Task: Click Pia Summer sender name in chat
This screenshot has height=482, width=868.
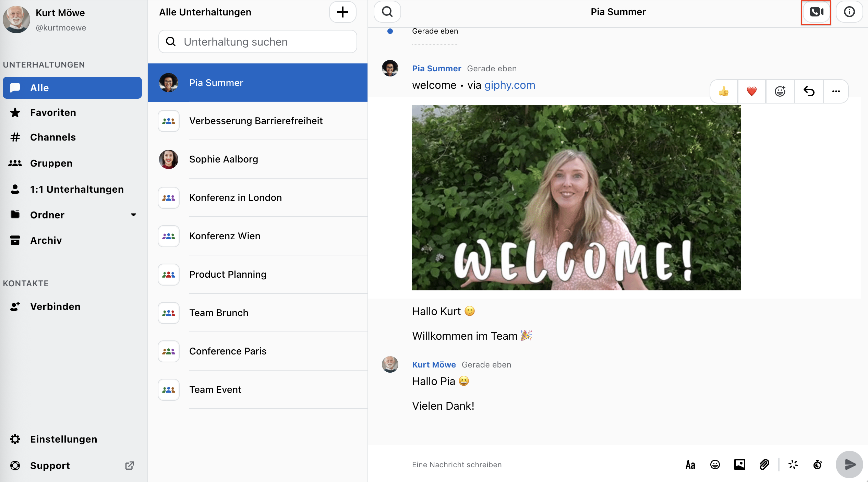Action: pos(436,69)
